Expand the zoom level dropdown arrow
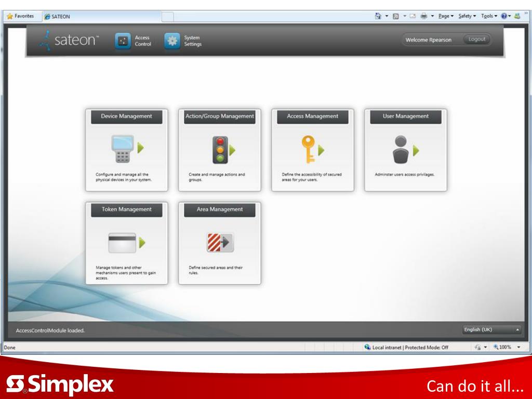The width and height of the screenshot is (532, 399). (518, 347)
